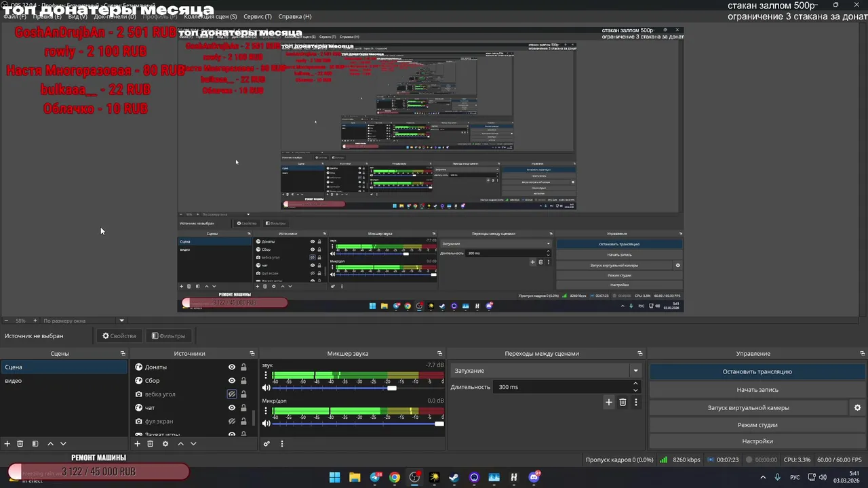Open Google Chrome from the taskbar
868x488 pixels.
tap(394, 477)
